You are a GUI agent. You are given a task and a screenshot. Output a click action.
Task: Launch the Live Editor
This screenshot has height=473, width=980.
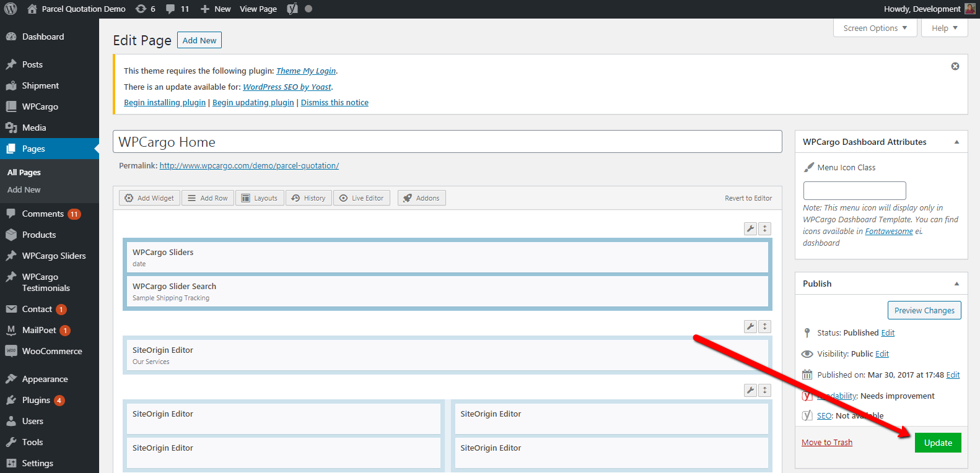tap(362, 198)
